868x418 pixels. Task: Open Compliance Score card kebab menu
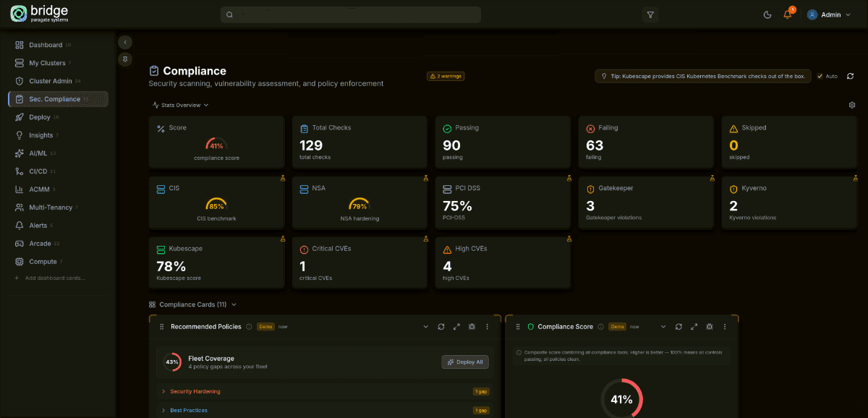click(x=725, y=327)
